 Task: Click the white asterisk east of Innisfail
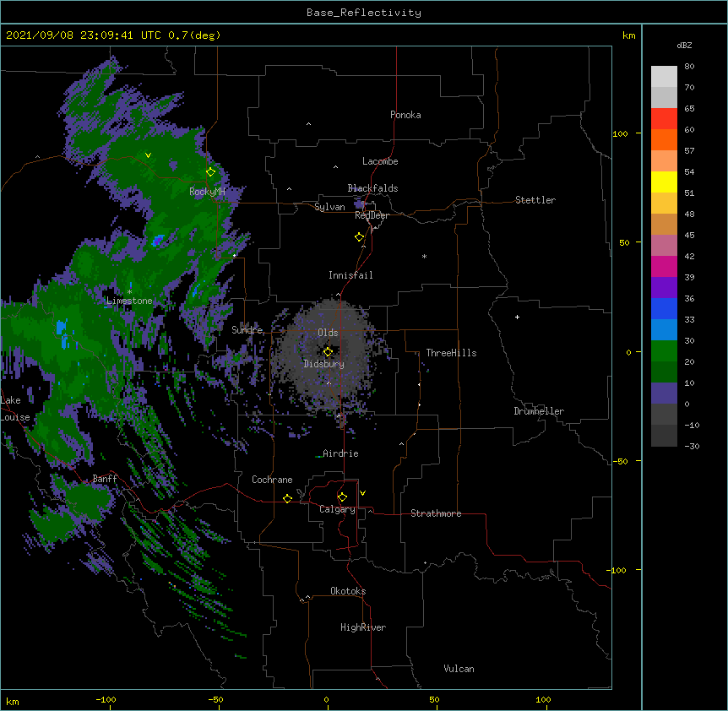click(x=424, y=256)
